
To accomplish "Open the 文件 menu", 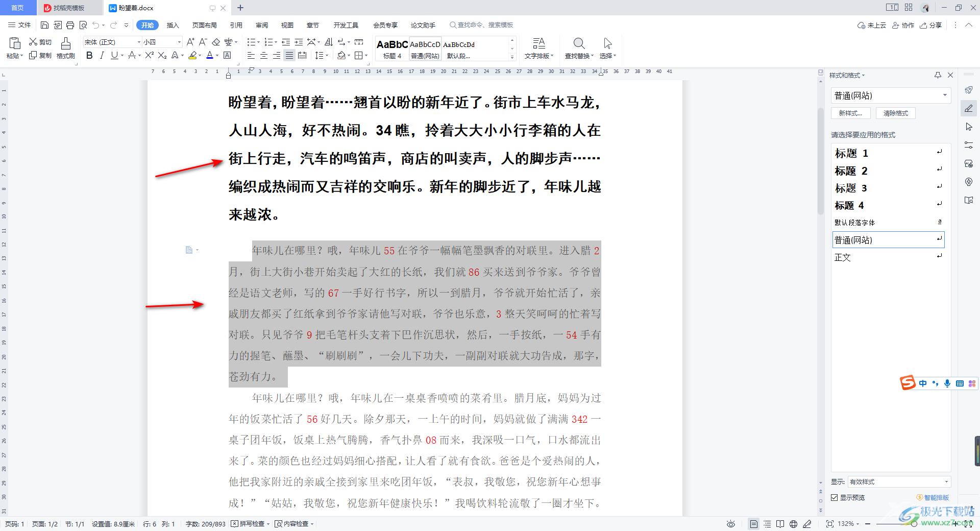I will pos(19,25).
